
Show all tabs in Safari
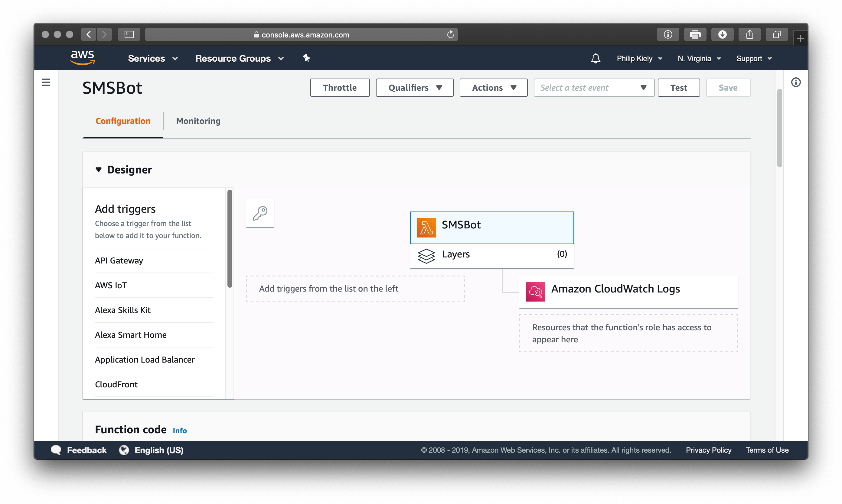(x=776, y=34)
